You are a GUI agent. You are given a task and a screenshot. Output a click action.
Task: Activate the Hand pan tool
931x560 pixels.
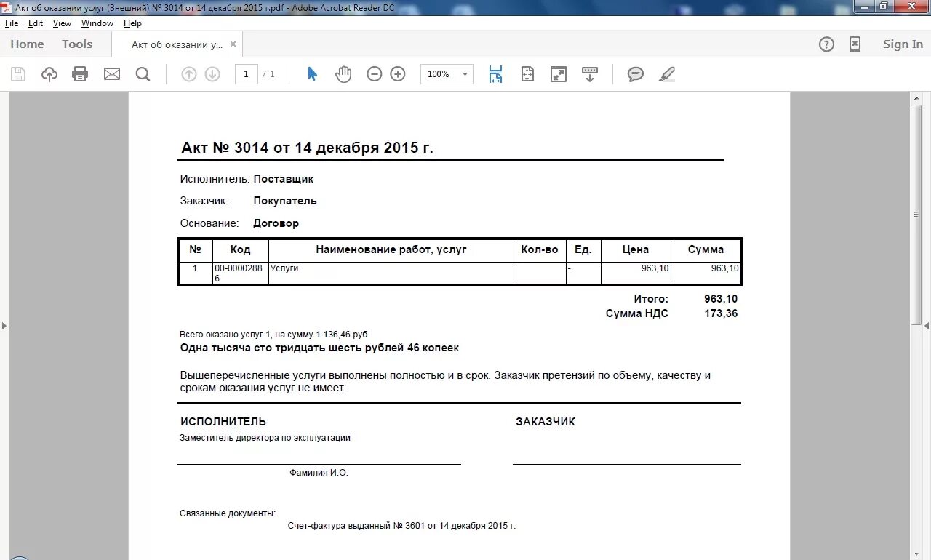[x=343, y=73]
